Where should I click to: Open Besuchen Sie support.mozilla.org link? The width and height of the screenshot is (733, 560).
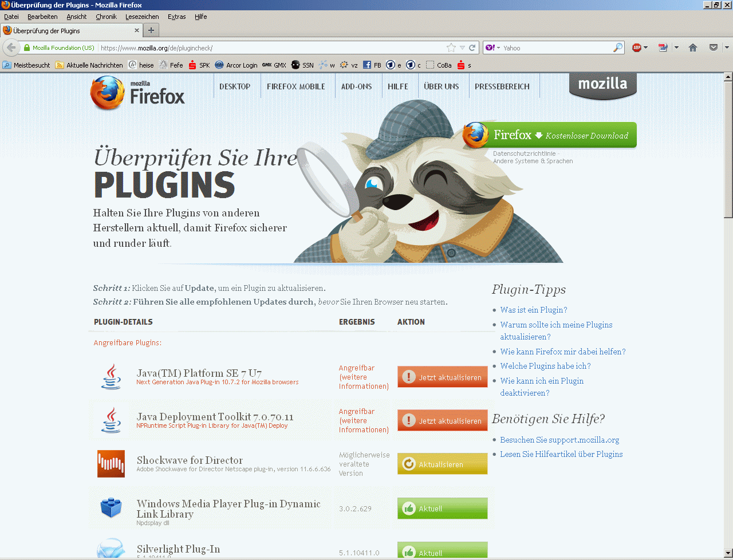click(x=559, y=440)
